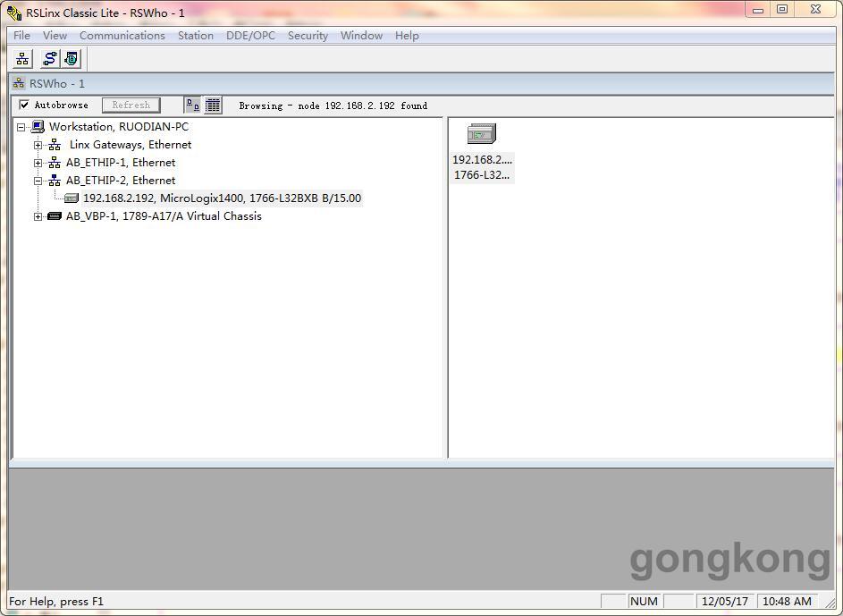843x616 pixels.
Task: Click AB_ETHIP-1 network icon
Action: tap(55, 163)
